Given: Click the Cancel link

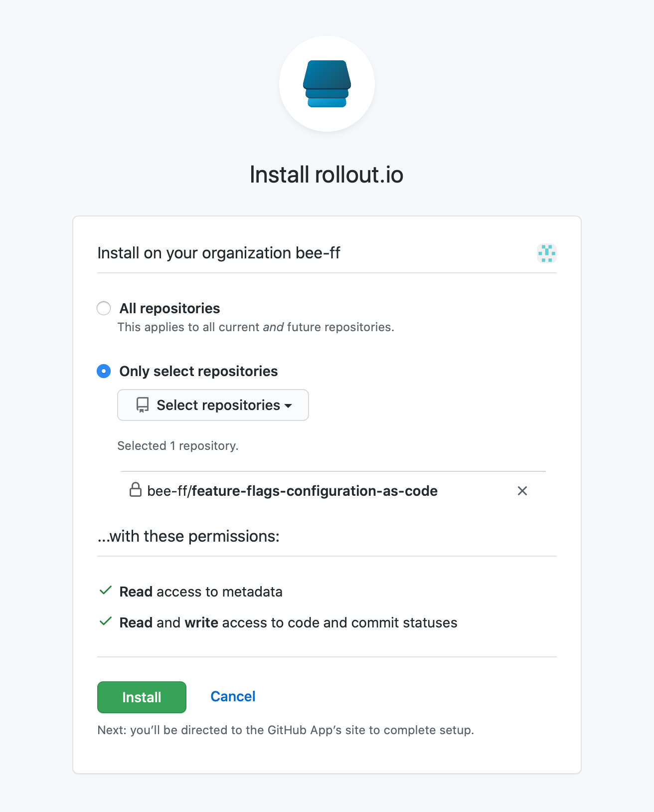Looking at the screenshot, I should [x=232, y=696].
